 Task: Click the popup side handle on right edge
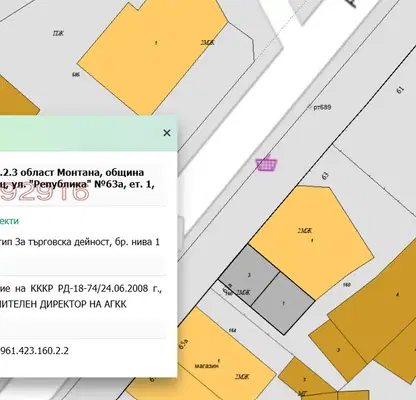pos(180,233)
